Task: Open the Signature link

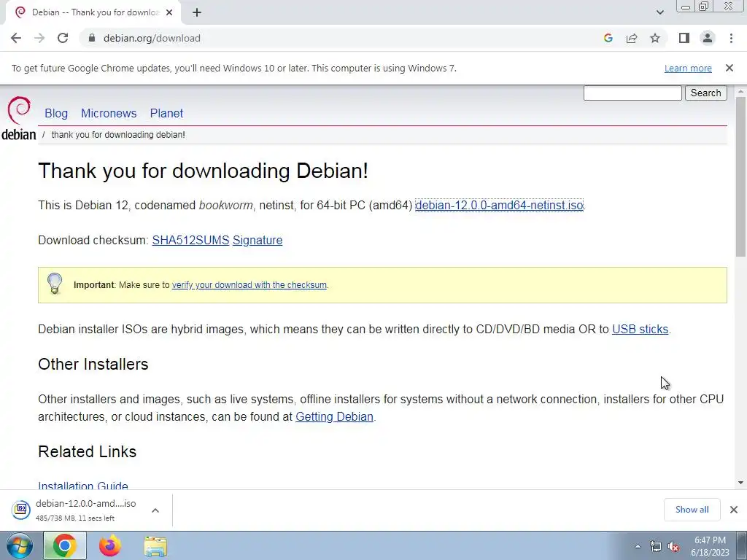Action: tap(258, 240)
